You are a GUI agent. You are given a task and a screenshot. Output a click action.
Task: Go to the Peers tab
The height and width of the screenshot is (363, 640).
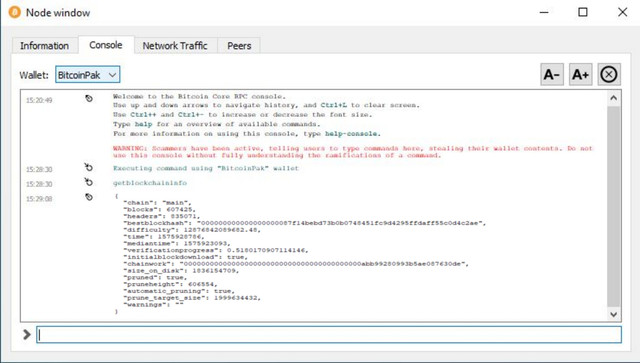pos(239,46)
